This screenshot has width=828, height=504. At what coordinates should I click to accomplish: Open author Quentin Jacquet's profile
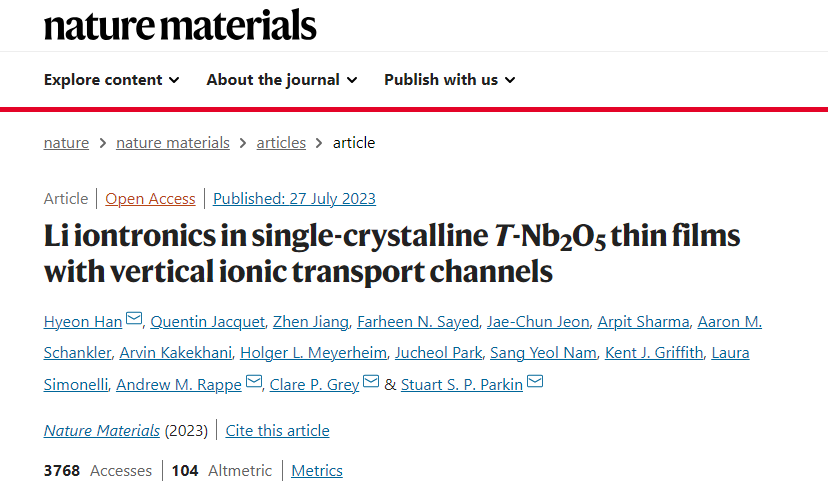[208, 322]
